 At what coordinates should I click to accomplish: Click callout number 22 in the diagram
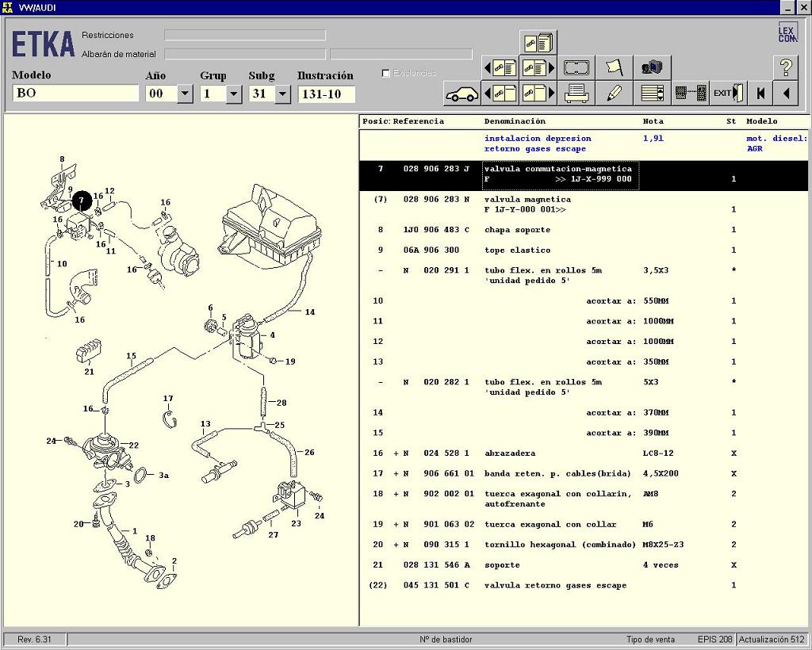[133, 445]
